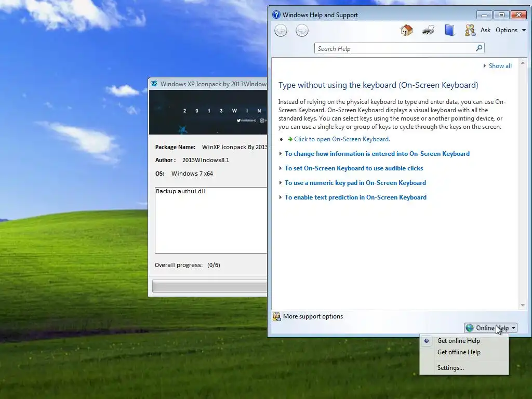Click the Iconpack window title bar icon
This screenshot has height=399, width=532.
pyautogui.click(x=154, y=84)
